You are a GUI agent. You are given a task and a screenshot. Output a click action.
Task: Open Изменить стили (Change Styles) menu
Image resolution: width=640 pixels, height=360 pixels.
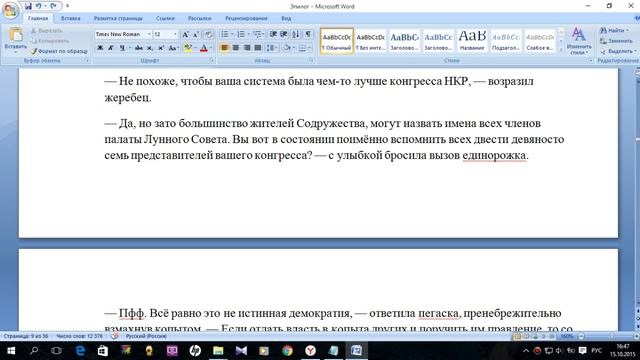579,40
